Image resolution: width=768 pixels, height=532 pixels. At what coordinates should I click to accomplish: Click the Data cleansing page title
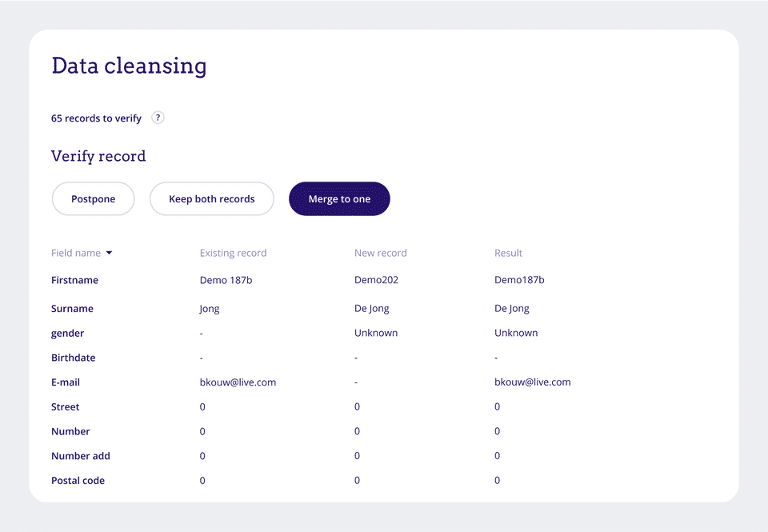pos(130,66)
